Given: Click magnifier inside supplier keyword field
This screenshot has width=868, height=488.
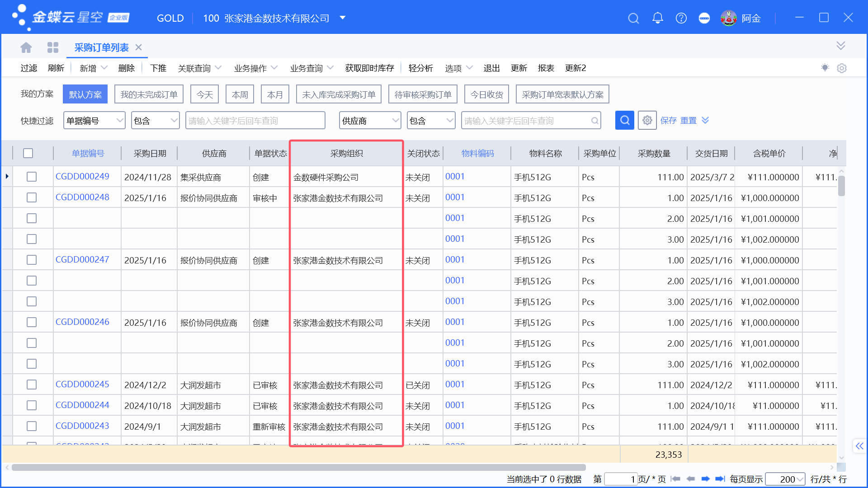Looking at the screenshot, I should (x=595, y=121).
